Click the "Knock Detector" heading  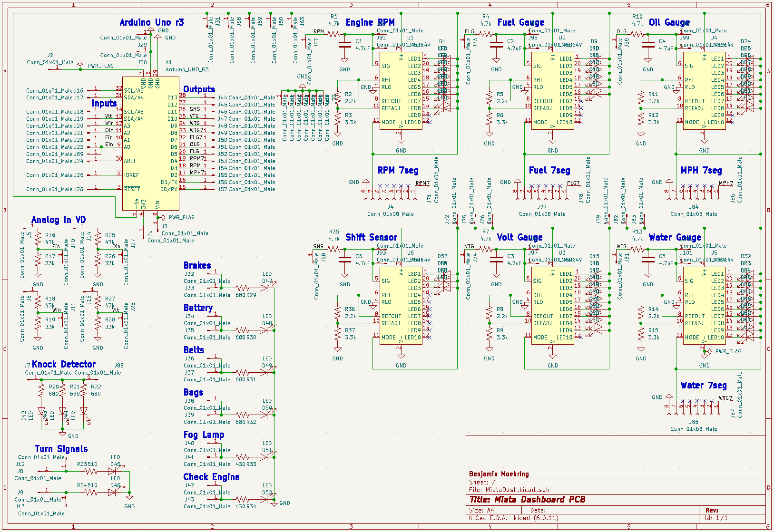64,364
